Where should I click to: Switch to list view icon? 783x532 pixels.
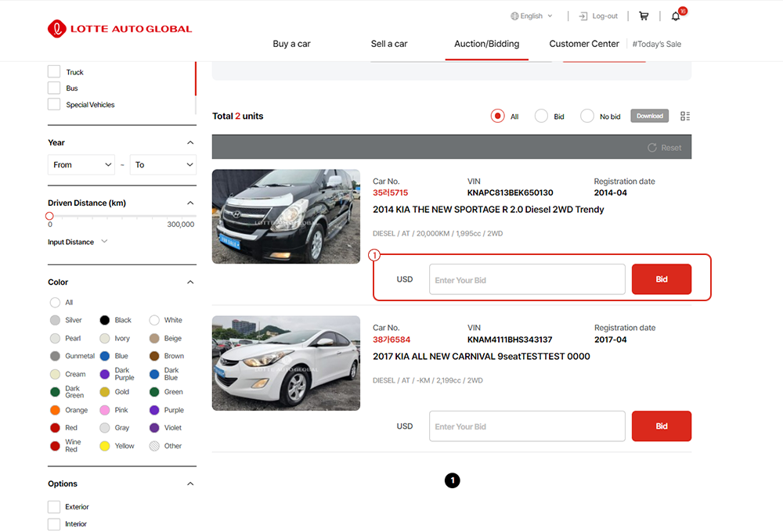[x=685, y=116]
